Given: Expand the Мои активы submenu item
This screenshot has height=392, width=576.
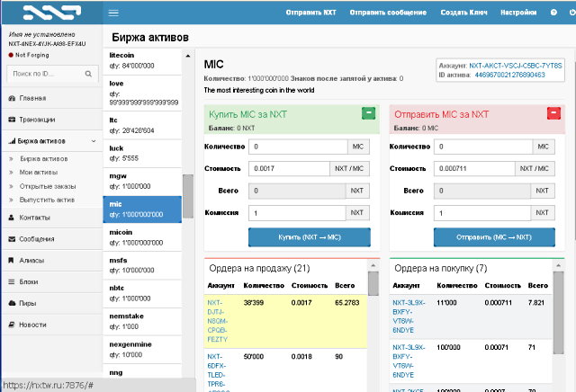Looking at the screenshot, I should click(x=36, y=172).
